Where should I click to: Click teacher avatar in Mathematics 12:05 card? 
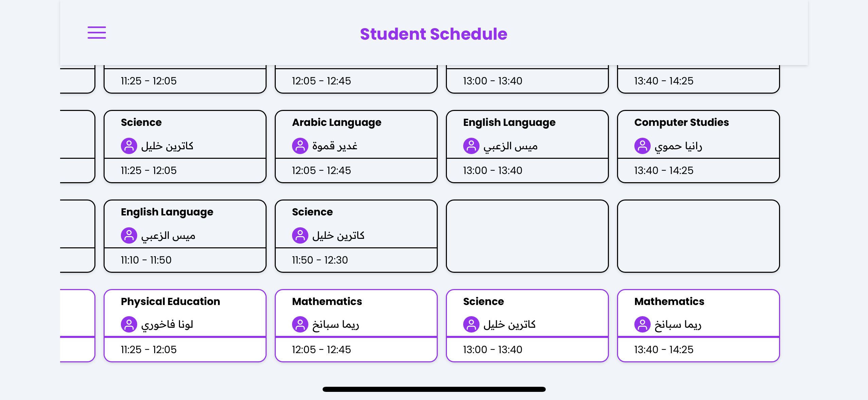[x=300, y=324]
